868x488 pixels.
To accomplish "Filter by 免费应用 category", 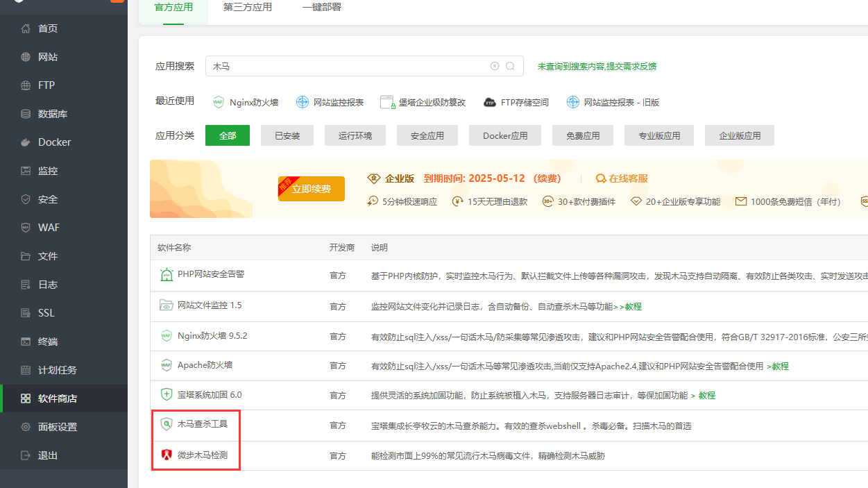I will point(583,135).
